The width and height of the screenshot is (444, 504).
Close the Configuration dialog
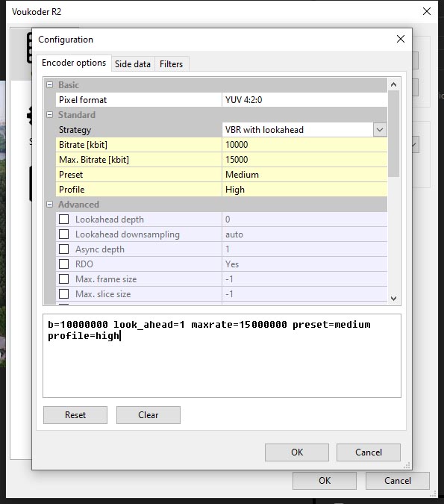(x=401, y=40)
